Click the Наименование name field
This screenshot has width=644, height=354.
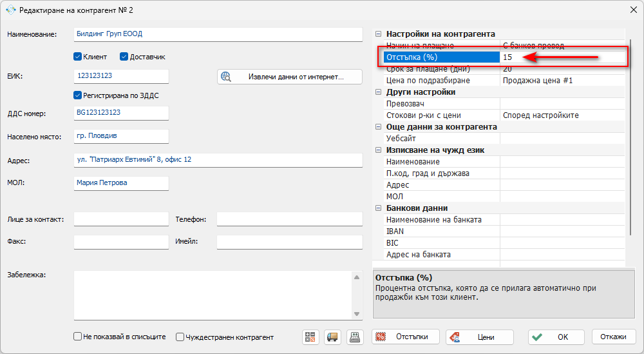tap(218, 34)
